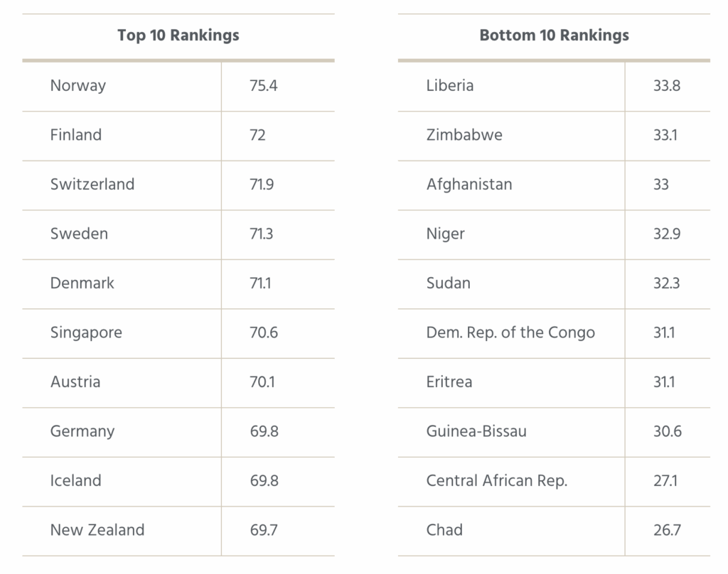Click the Switzerland score 71.9
Image resolution: width=728 pixels, height=574 pixels.
click(x=262, y=184)
